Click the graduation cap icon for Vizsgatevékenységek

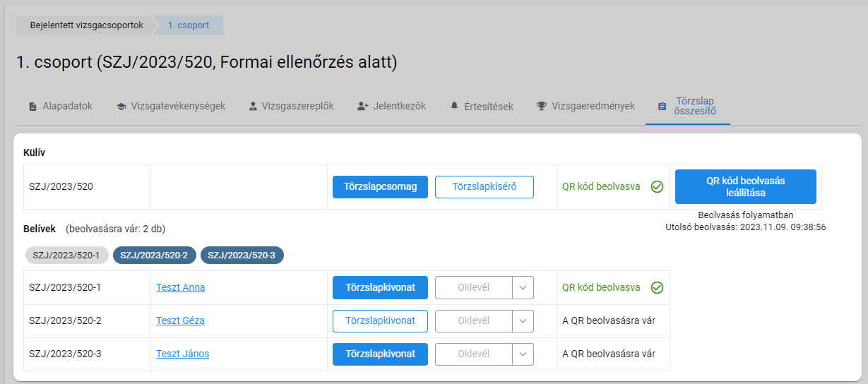tap(121, 107)
